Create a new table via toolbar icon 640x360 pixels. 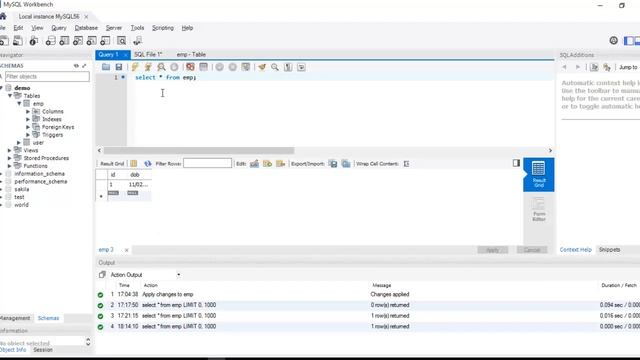[64, 40]
